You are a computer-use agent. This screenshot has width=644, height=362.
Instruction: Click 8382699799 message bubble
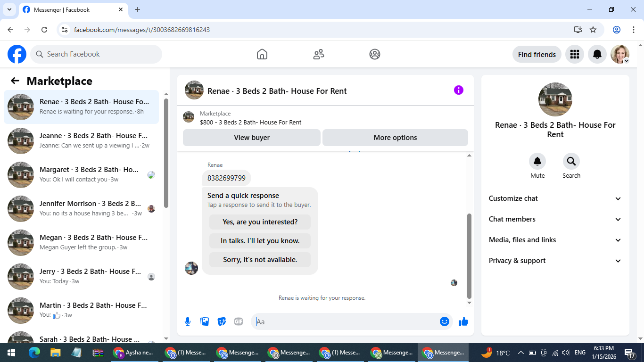coord(226,178)
